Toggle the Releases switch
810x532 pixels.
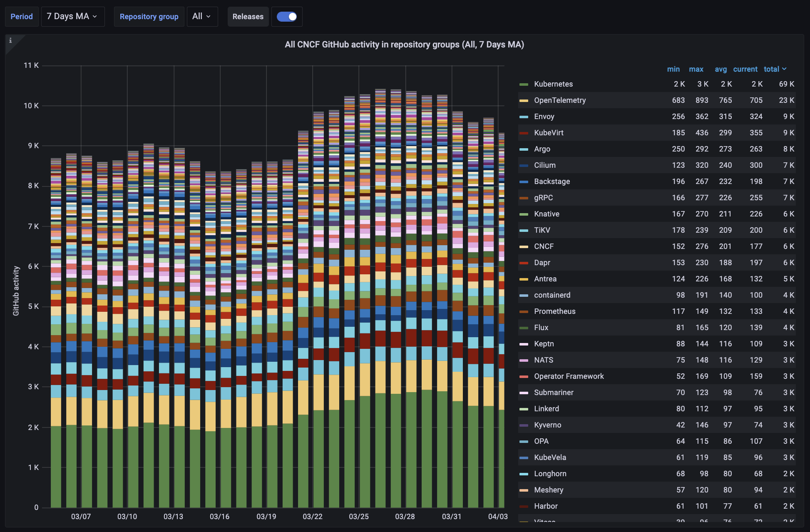287,17
